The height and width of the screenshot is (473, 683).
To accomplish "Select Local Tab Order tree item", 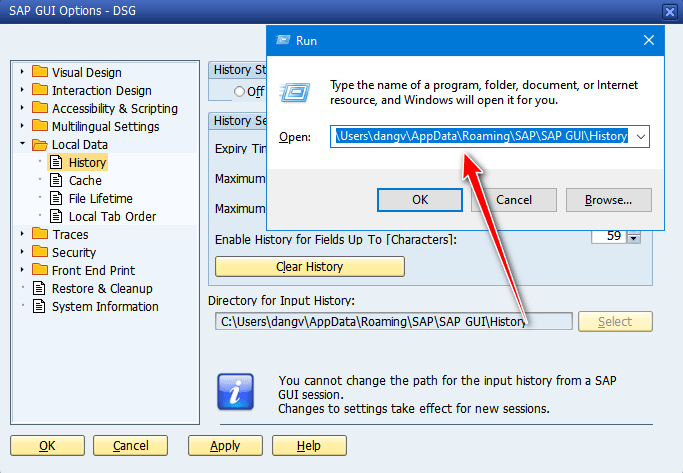I will (x=112, y=216).
